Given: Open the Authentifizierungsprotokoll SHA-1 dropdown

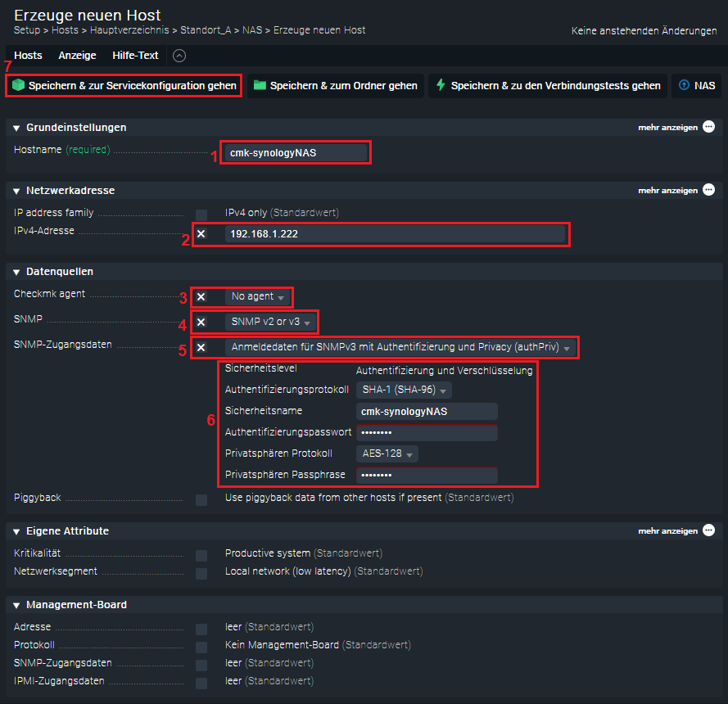Looking at the screenshot, I should (x=405, y=390).
